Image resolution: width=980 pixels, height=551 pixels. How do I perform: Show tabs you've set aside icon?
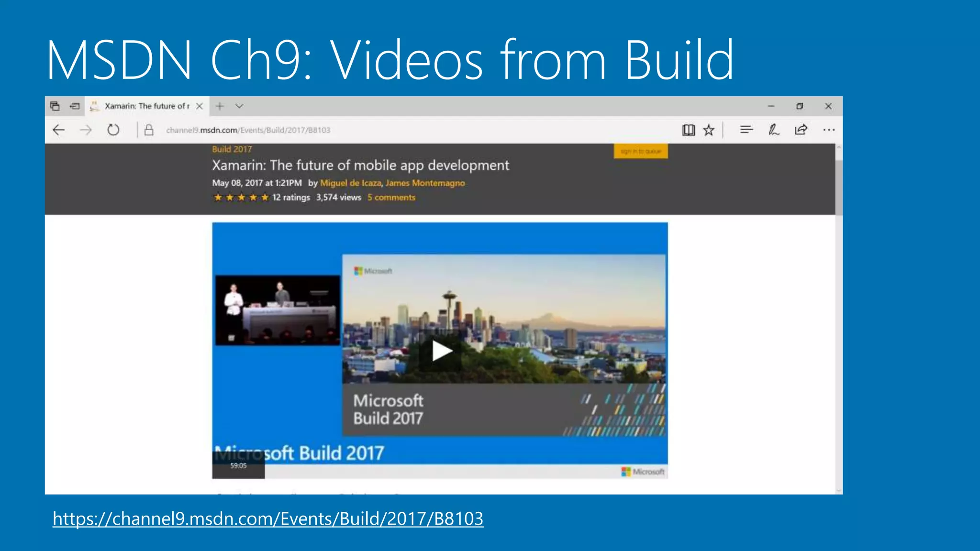pos(55,106)
